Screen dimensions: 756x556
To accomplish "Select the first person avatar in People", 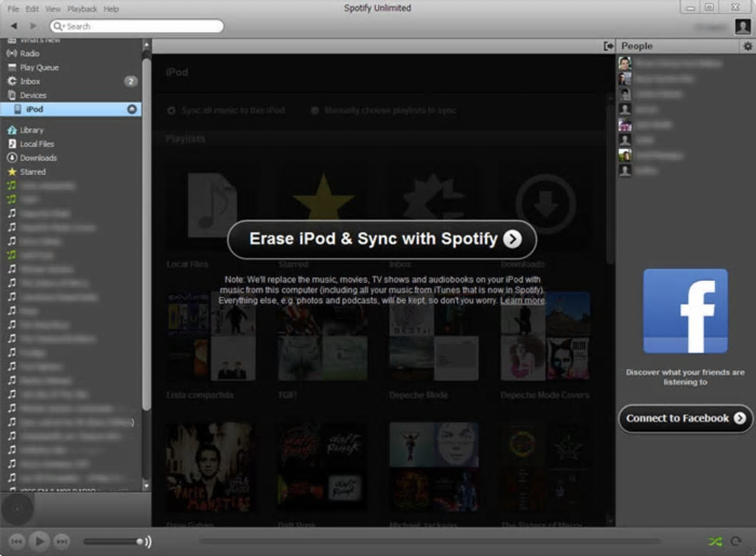I will (x=625, y=63).
